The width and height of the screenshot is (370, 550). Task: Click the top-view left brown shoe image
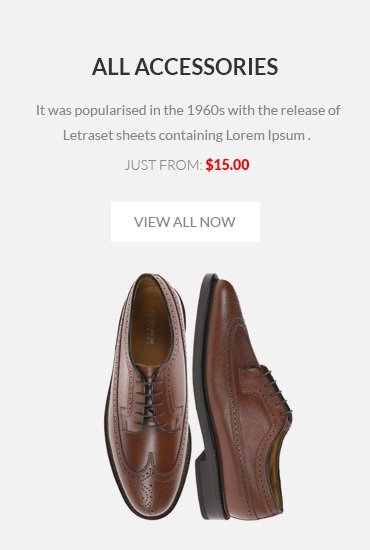click(x=147, y=396)
